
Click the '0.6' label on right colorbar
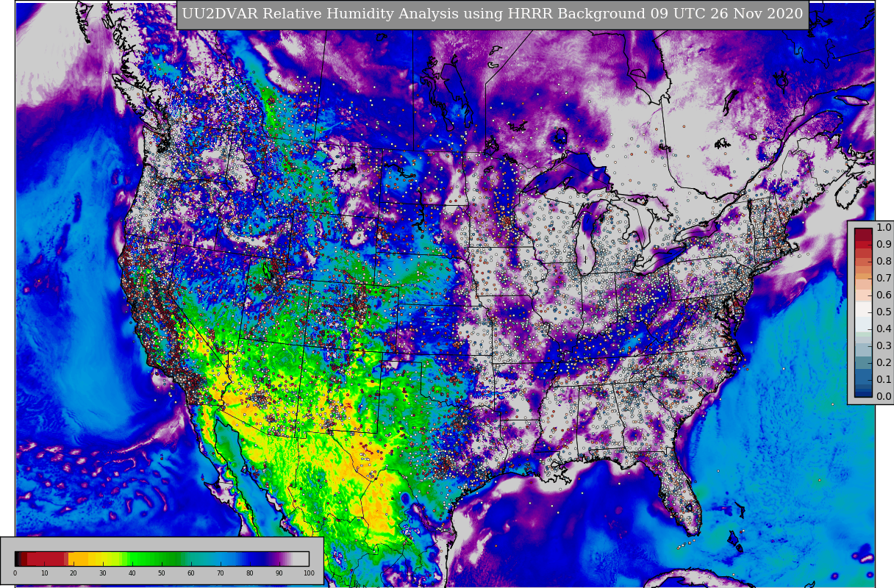pos(884,295)
